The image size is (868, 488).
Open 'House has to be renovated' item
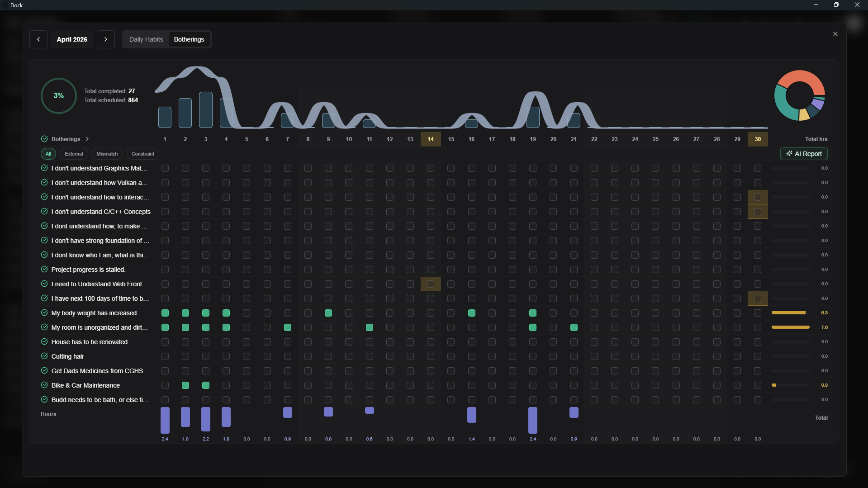click(90, 342)
